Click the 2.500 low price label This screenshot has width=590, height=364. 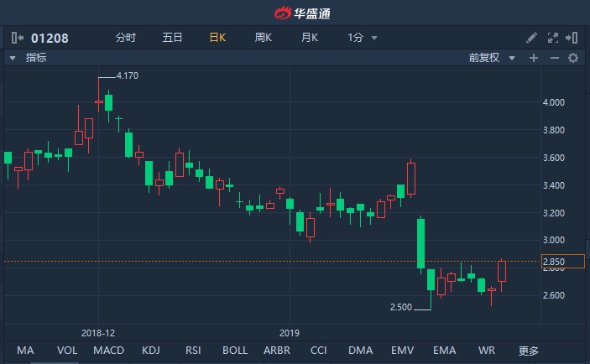pyautogui.click(x=401, y=307)
